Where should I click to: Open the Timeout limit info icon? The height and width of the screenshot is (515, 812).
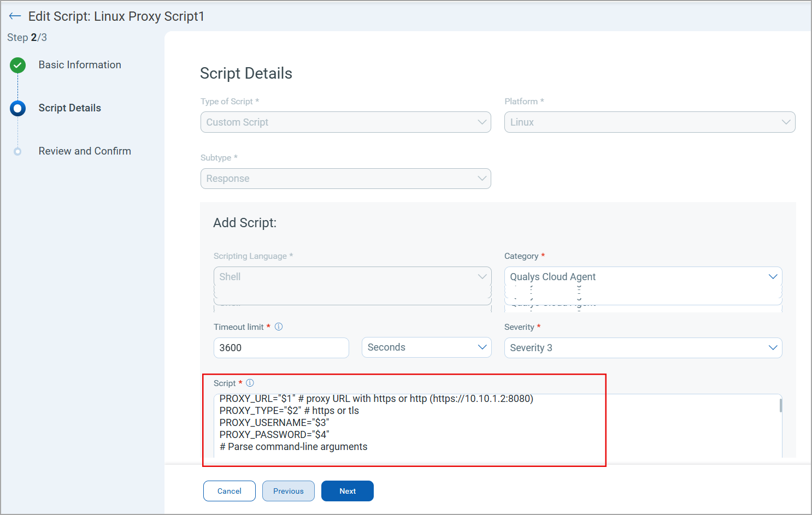point(279,327)
